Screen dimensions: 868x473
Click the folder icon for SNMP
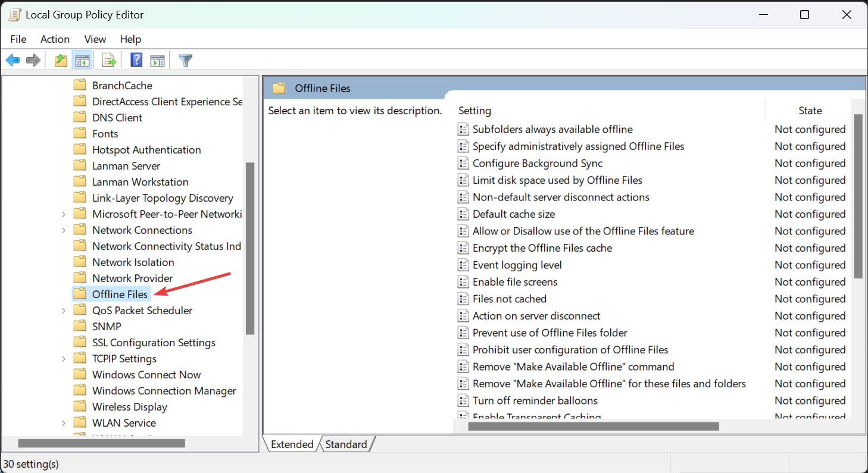(x=80, y=326)
